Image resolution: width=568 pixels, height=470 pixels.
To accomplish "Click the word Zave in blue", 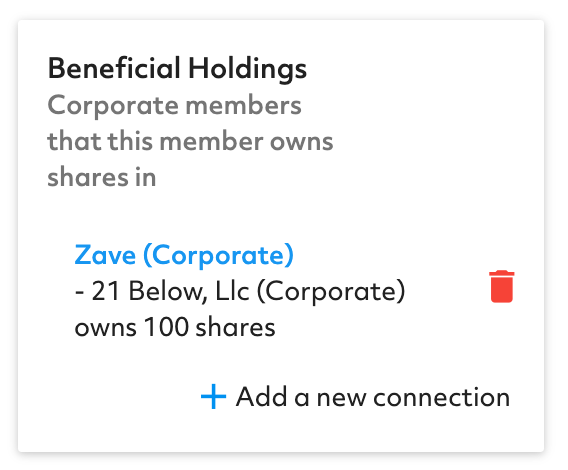I will (105, 255).
